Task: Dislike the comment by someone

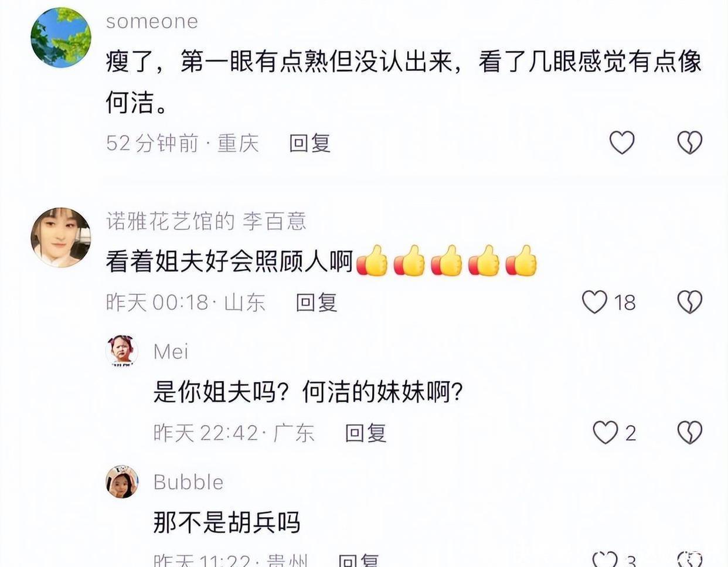Action: tap(690, 142)
